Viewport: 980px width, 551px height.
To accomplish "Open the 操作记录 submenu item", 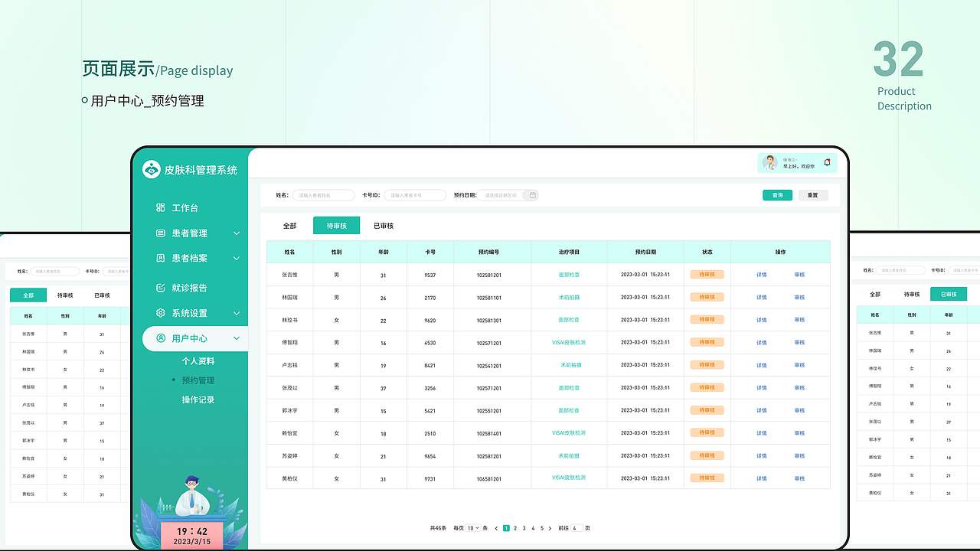I will pos(198,399).
